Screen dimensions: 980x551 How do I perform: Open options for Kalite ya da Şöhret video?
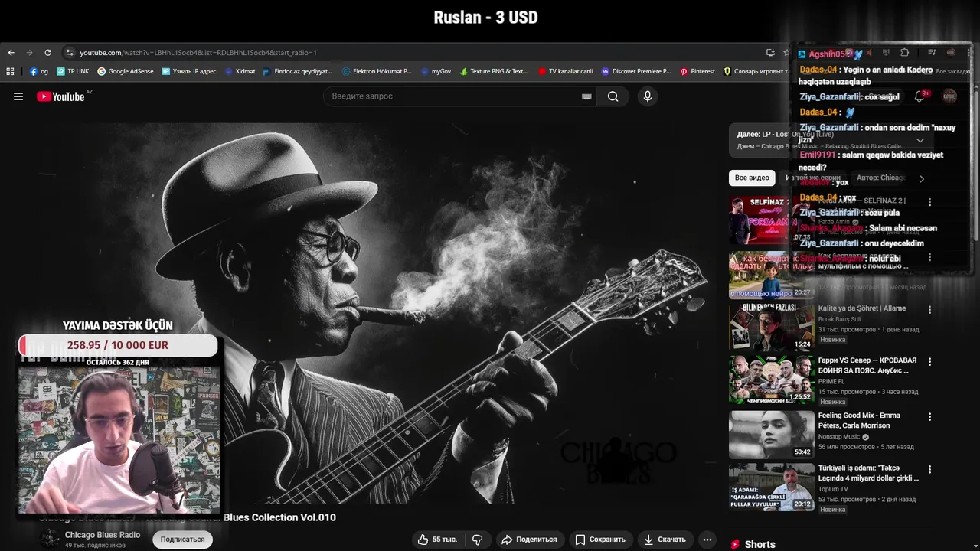(930, 309)
